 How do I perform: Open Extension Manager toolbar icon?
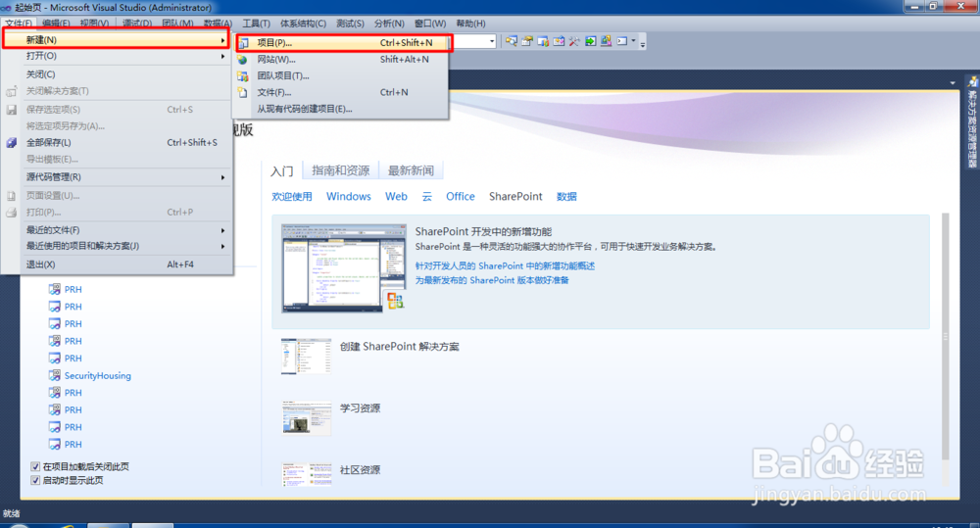point(606,41)
